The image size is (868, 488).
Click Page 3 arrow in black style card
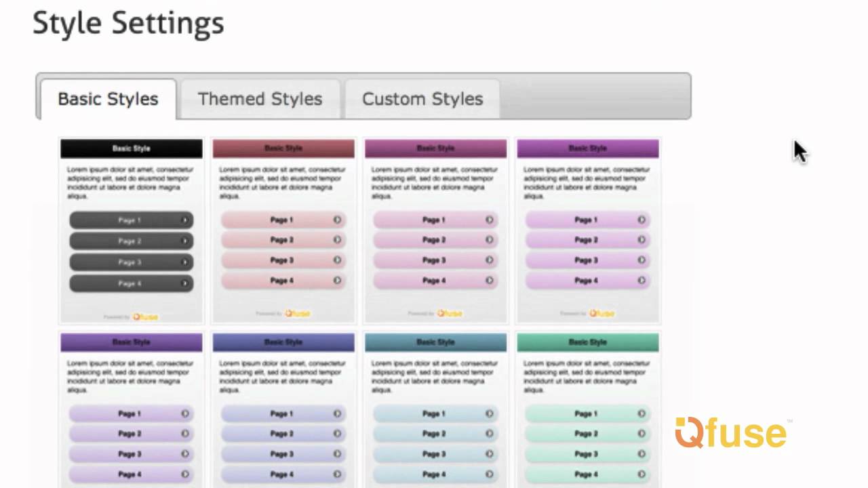tap(184, 262)
